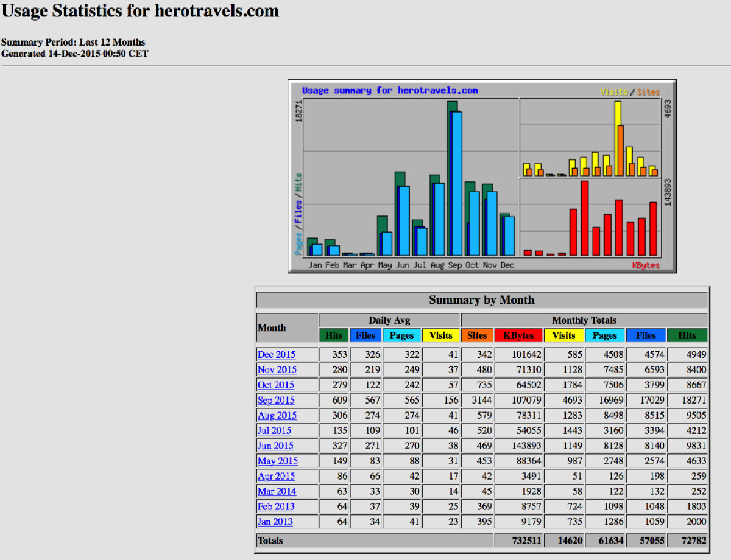Click the Summary by Month table title
The image size is (731, 560).
click(481, 300)
